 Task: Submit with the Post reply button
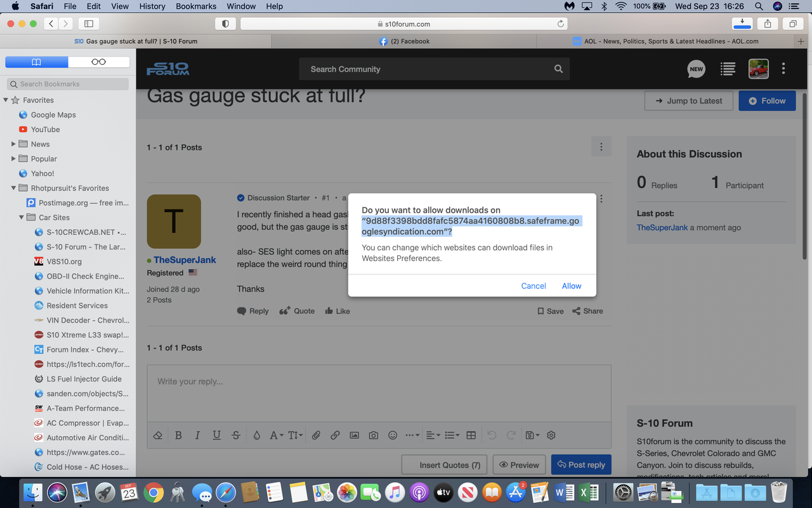[581, 465]
